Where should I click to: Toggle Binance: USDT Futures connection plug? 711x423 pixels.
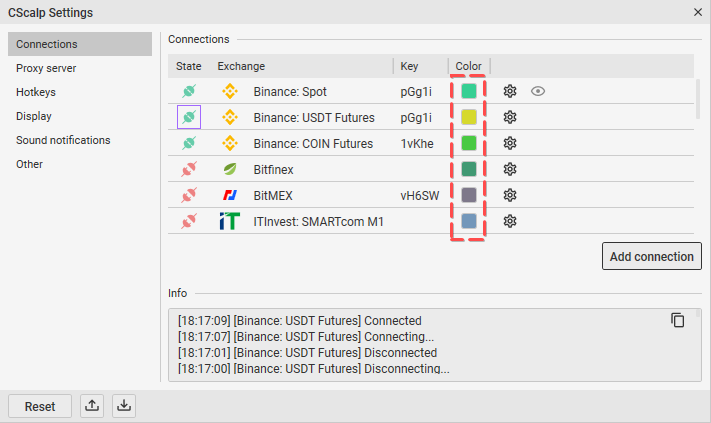pyautogui.click(x=189, y=117)
